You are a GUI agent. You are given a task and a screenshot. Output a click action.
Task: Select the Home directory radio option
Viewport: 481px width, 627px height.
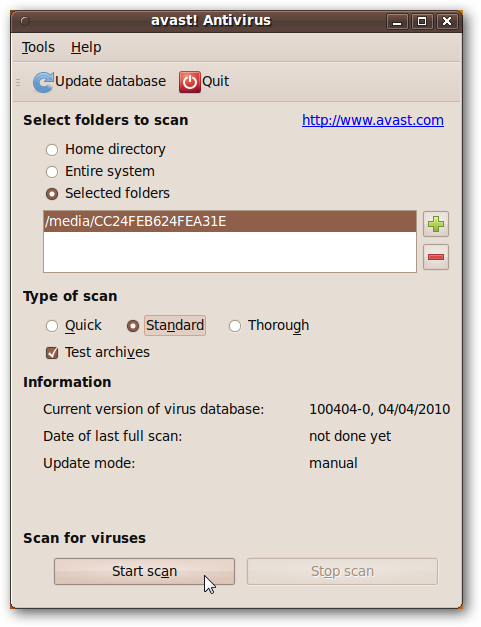pyautogui.click(x=52, y=150)
